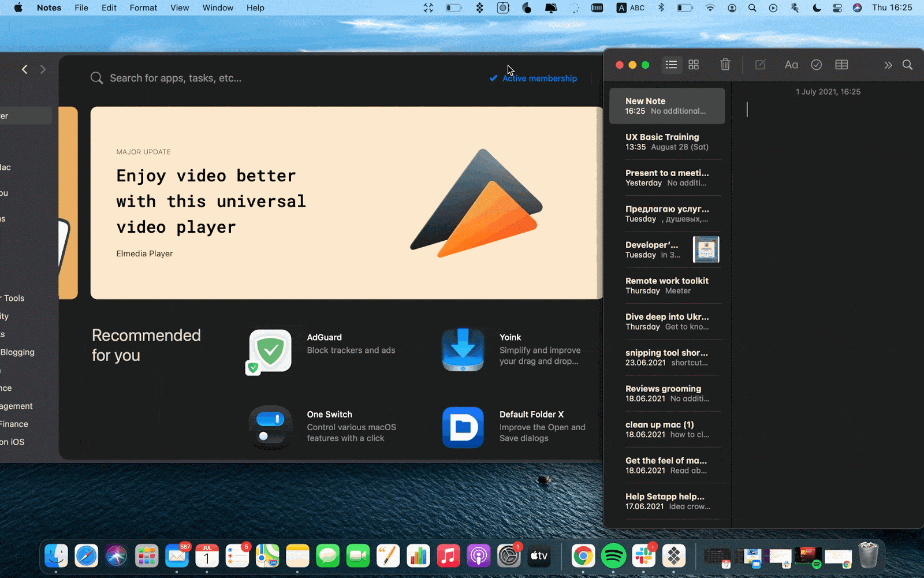Open the Format menu
This screenshot has width=924, height=578.
pos(143,8)
